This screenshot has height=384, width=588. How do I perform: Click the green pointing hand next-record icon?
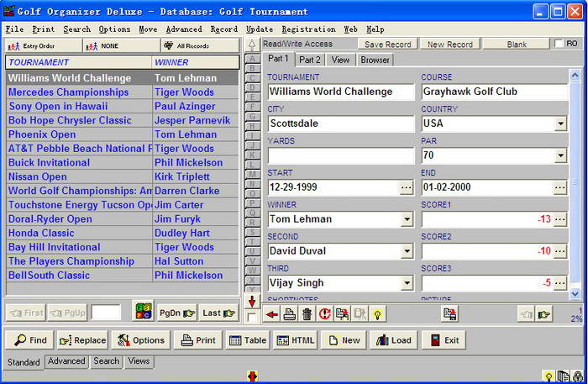pyautogui.click(x=544, y=314)
